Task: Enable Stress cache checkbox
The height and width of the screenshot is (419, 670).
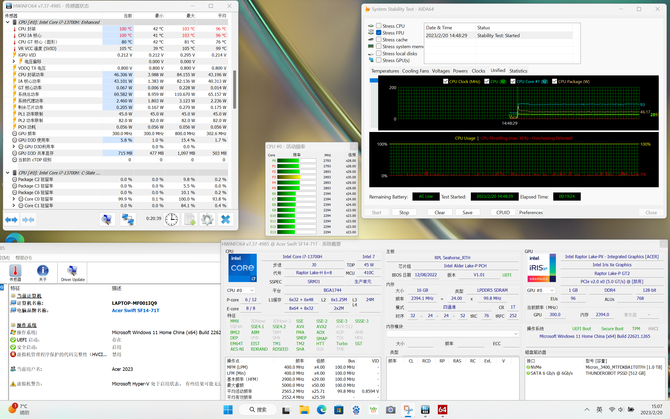Action: pos(379,39)
